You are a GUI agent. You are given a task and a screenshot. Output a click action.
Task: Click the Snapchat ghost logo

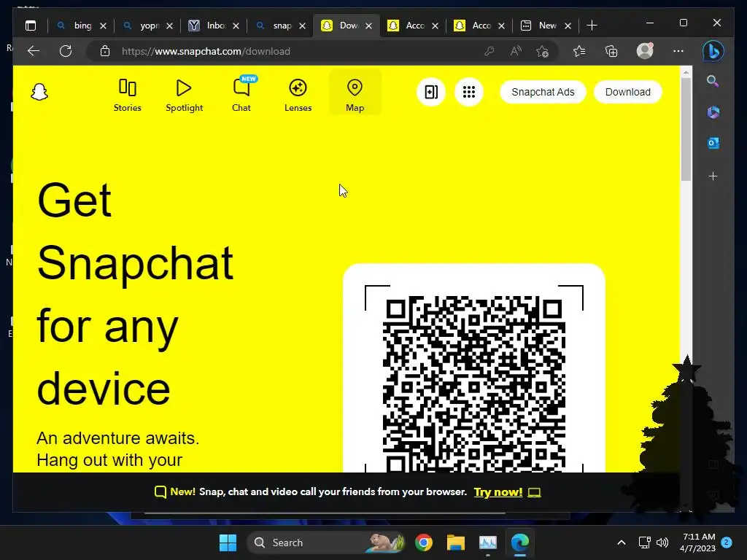(39, 92)
